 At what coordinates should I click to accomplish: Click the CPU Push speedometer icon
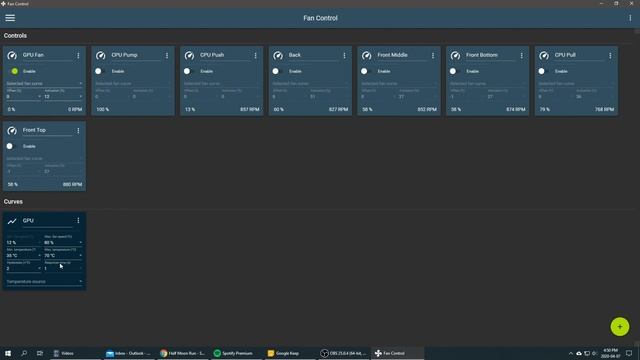tap(189, 55)
